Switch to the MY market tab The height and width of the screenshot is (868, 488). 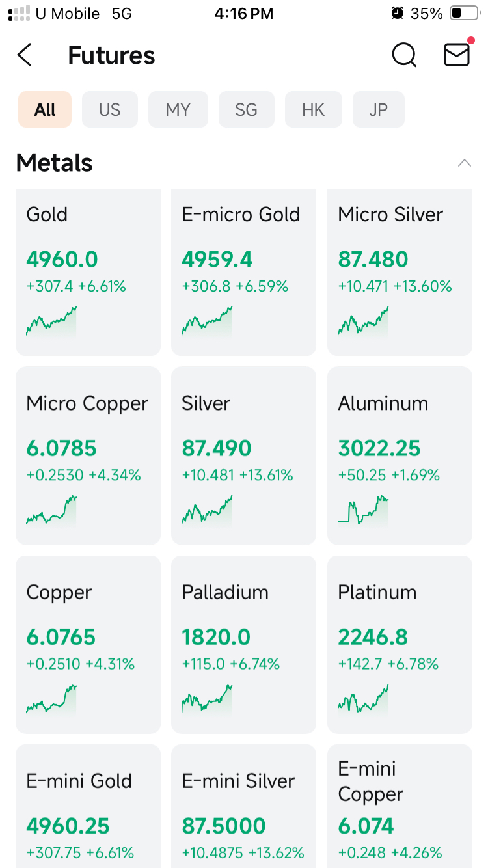point(178,109)
